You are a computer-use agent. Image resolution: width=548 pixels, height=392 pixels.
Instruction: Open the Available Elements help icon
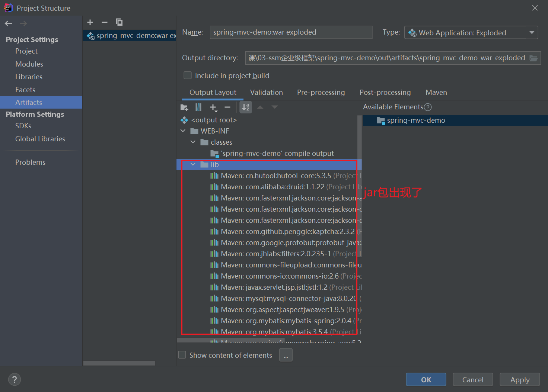pyautogui.click(x=428, y=107)
